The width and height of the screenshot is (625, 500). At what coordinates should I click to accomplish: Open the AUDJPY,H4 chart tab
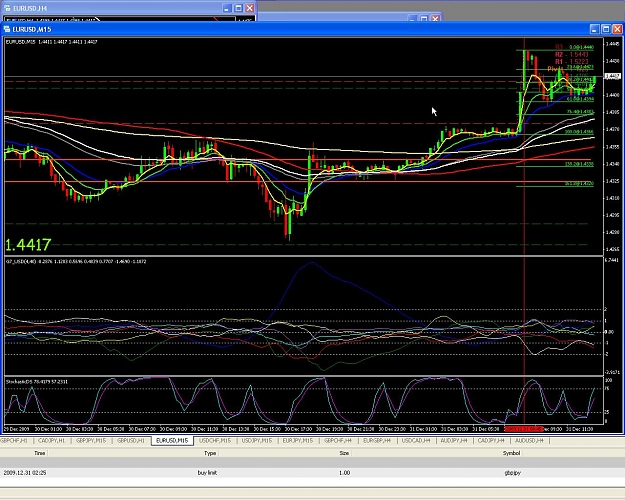coord(454,441)
